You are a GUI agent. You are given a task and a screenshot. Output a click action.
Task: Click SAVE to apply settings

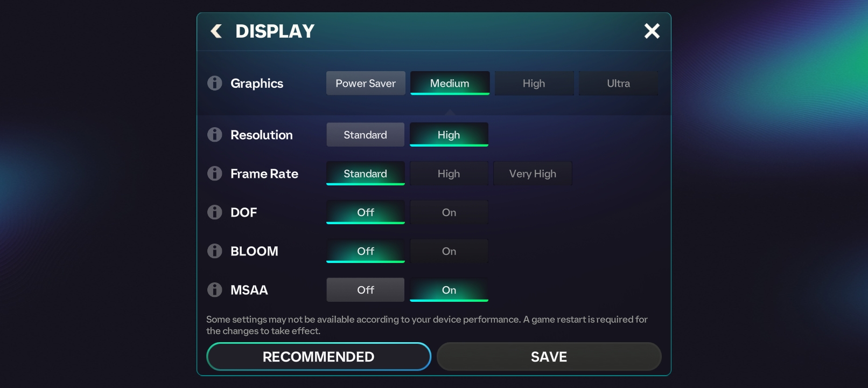click(549, 357)
